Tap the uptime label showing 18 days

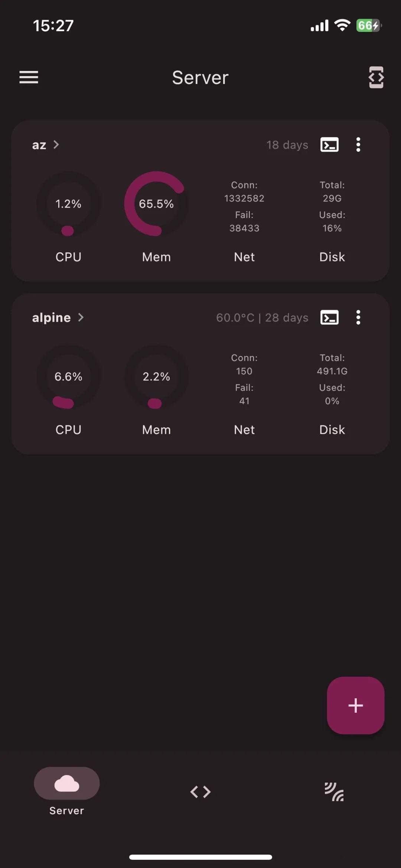(287, 145)
